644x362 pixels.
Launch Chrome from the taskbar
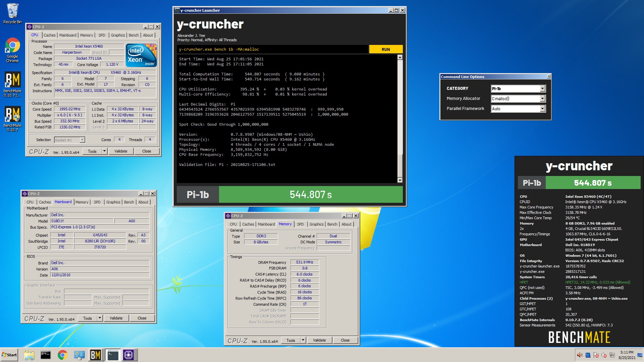click(x=62, y=355)
